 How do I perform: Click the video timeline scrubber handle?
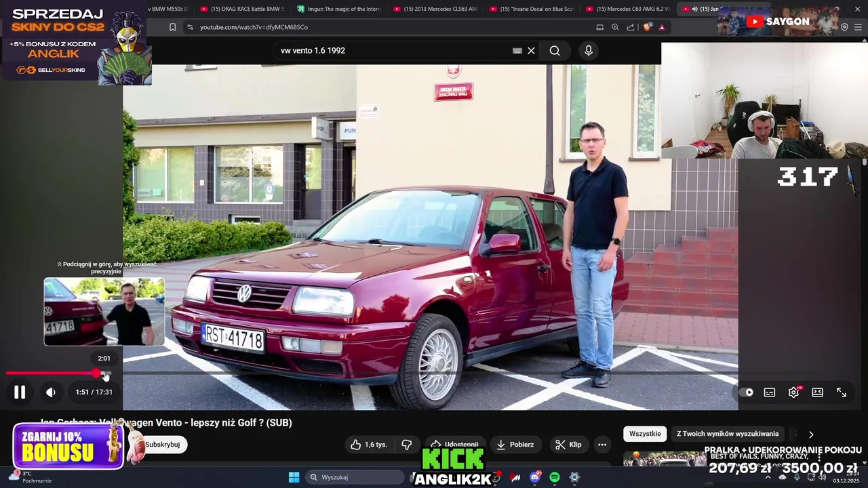coord(96,373)
